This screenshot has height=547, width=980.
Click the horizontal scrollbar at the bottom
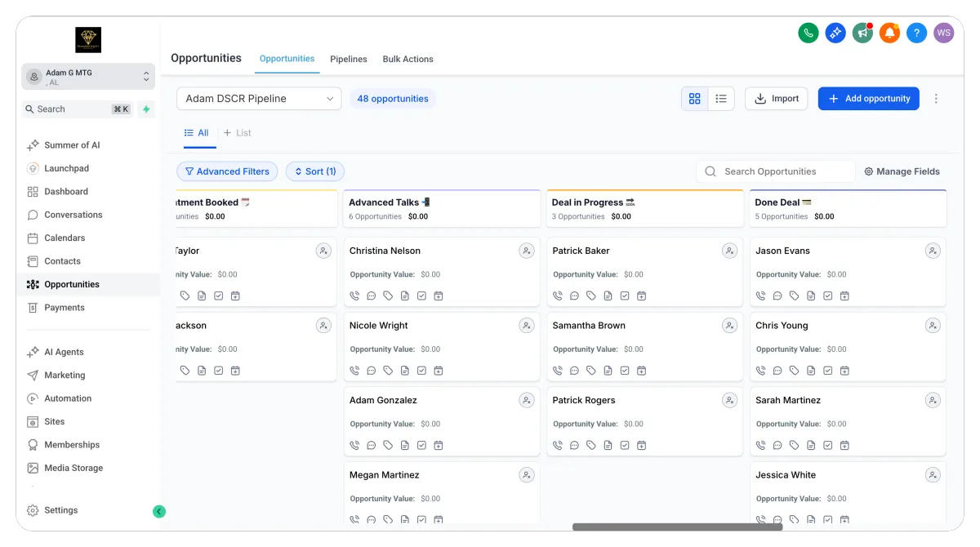tap(677, 527)
